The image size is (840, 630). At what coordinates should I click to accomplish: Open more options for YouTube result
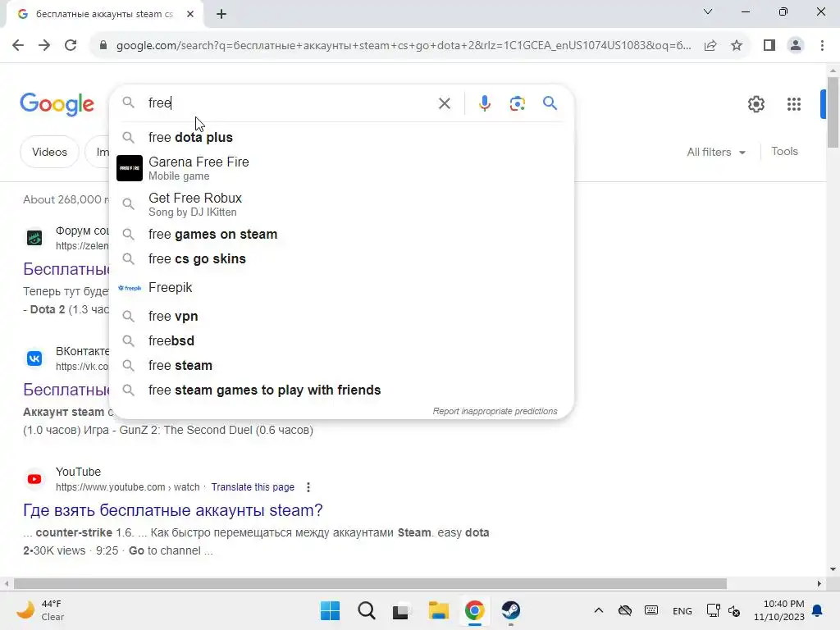[x=308, y=487]
